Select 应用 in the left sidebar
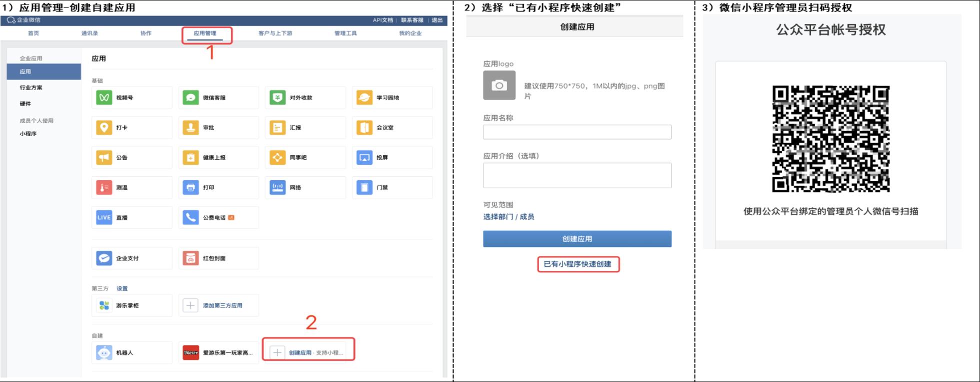 (x=44, y=72)
